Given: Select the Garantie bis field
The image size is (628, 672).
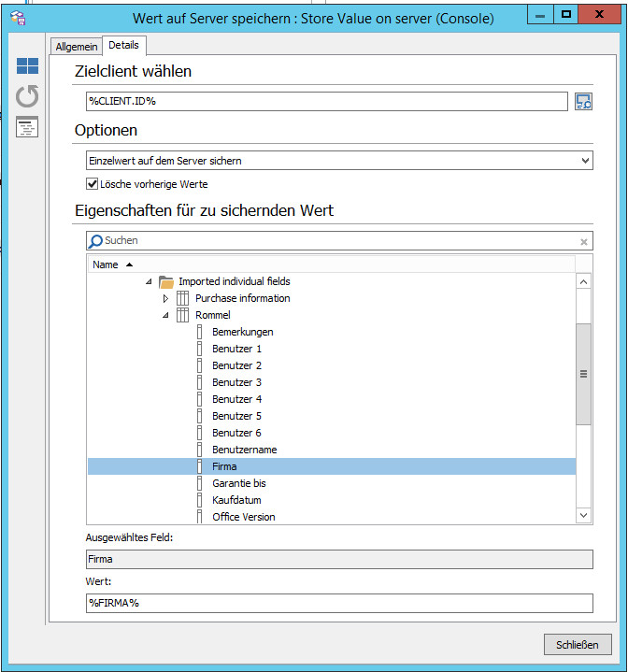Looking at the screenshot, I should click(x=238, y=483).
